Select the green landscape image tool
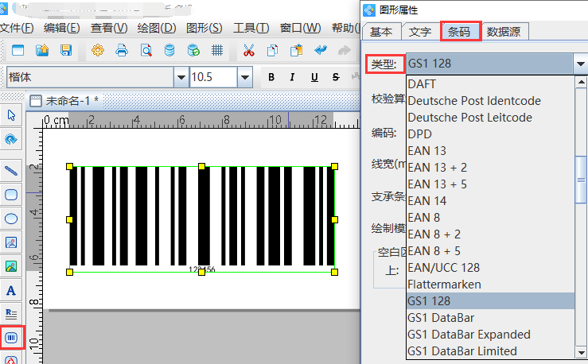The image size is (588, 364). pos(11,266)
